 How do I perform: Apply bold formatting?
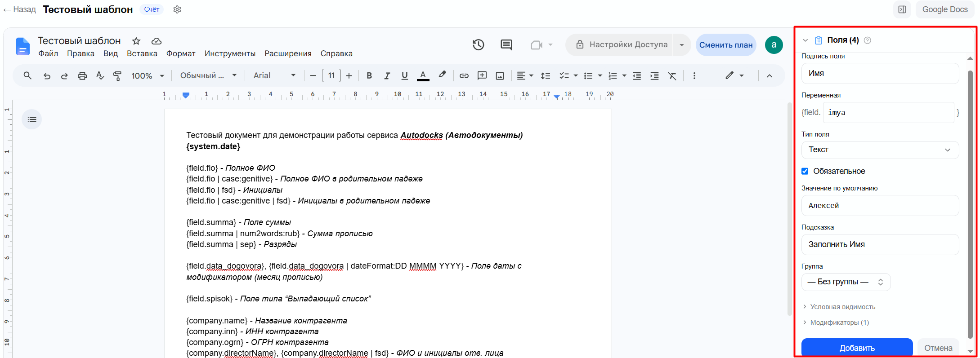click(369, 75)
